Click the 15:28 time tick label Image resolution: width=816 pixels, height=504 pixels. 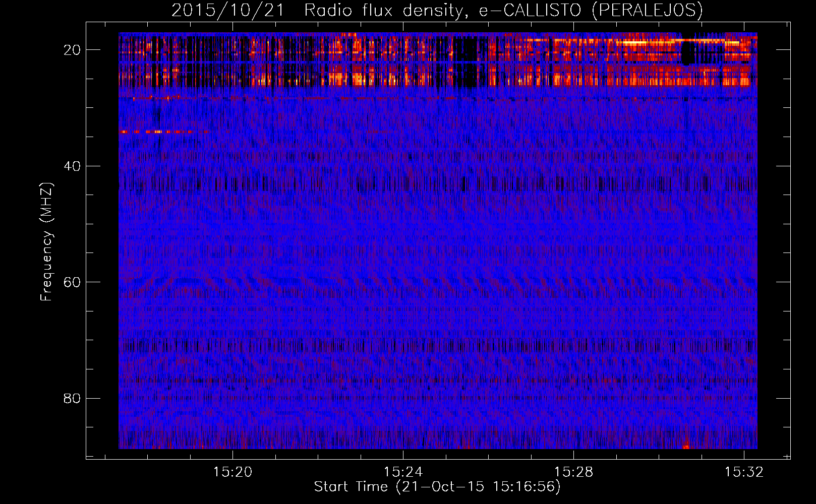[x=573, y=472]
